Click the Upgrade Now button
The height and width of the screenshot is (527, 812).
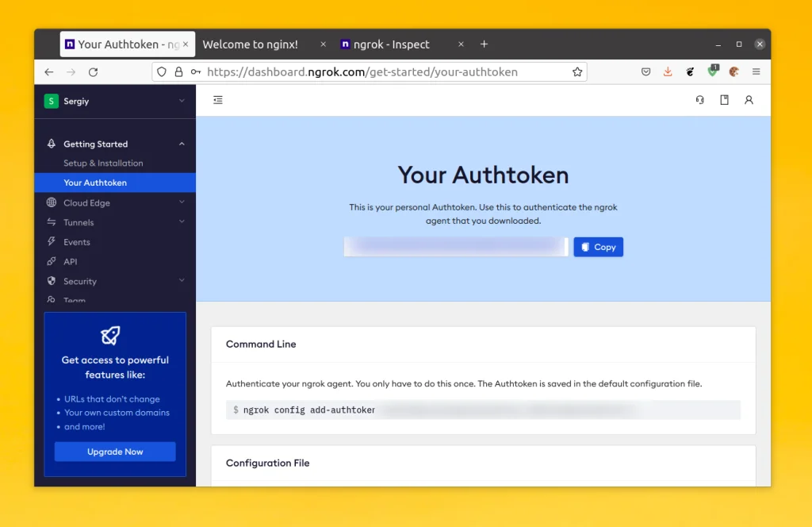[x=115, y=451]
